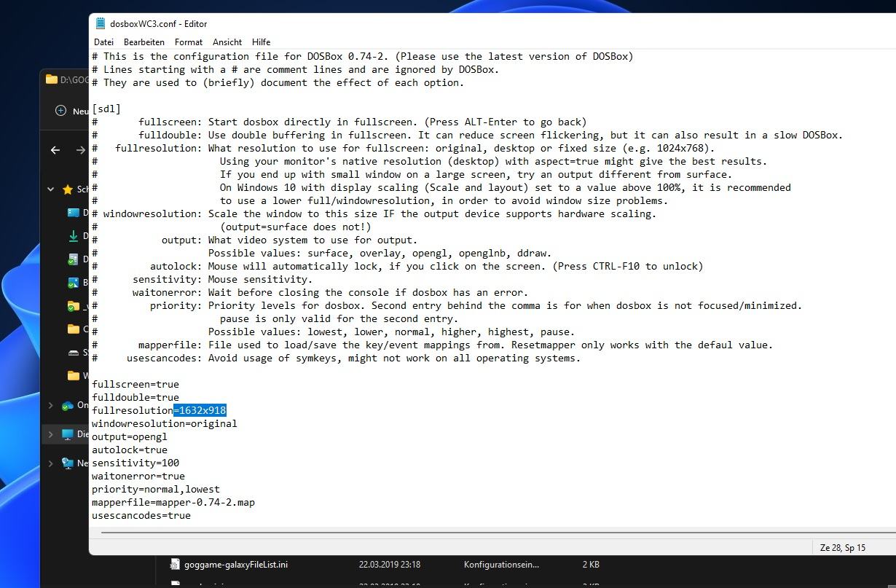Open the Datei menu in Editor
The image size is (896, 588).
point(104,42)
